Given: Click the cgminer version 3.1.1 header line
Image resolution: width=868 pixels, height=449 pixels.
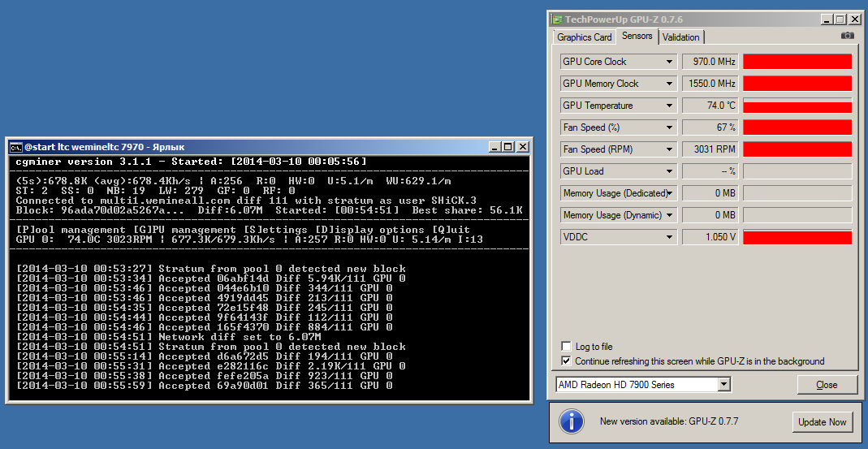Looking at the screenshot, I should click(191, 162).
